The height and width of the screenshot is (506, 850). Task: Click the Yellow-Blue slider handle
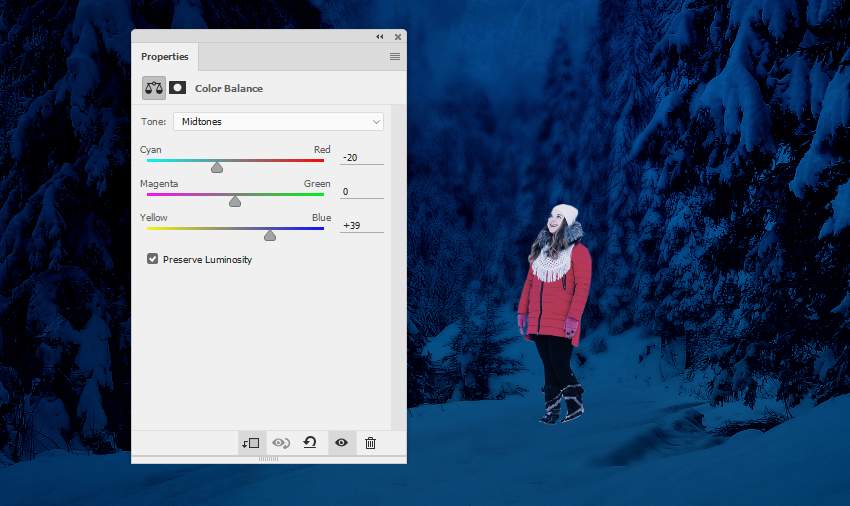(270, 235)
